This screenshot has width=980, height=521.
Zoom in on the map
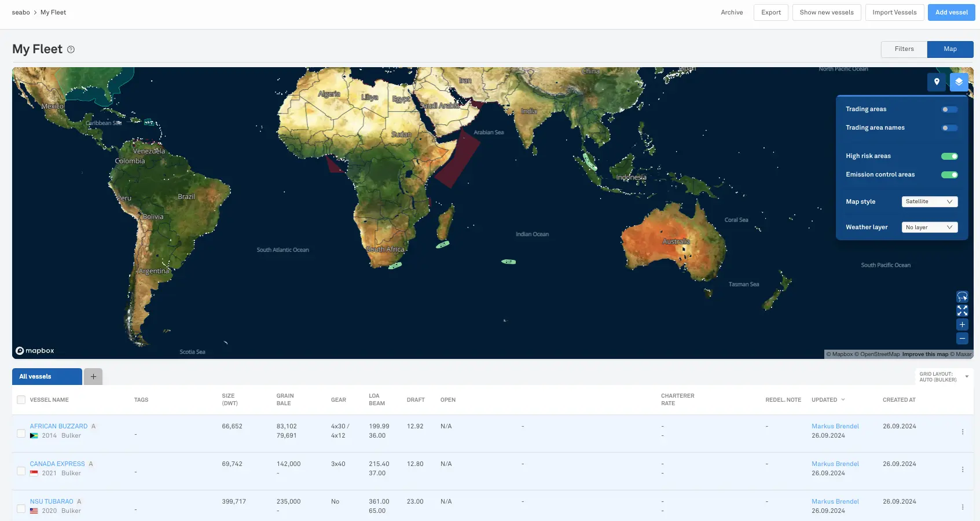(x=962, y=325)
